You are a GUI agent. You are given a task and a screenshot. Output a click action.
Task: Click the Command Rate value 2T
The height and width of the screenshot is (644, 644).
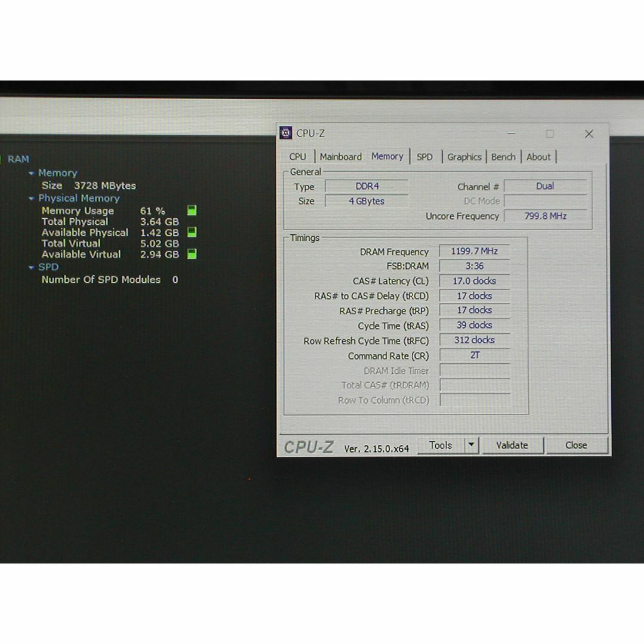[x=475, y=355]
